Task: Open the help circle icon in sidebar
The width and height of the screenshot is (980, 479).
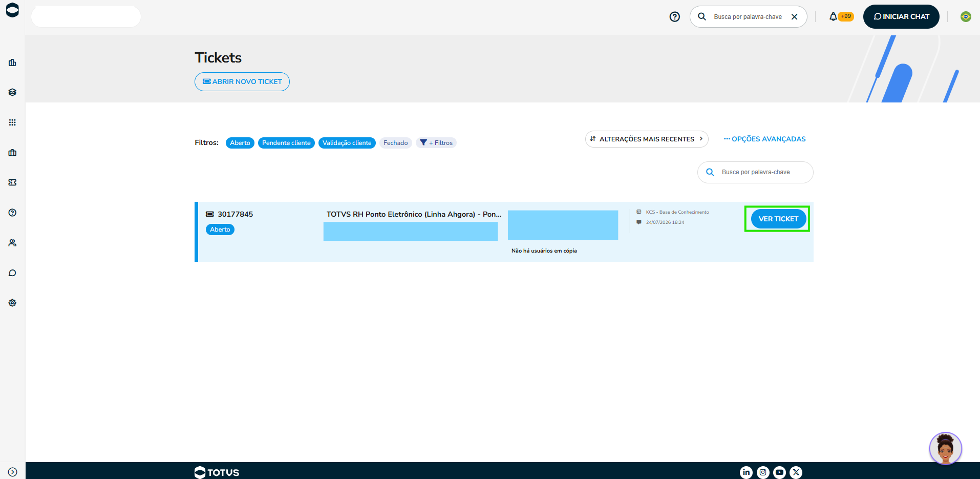Action: pos(12,213)
